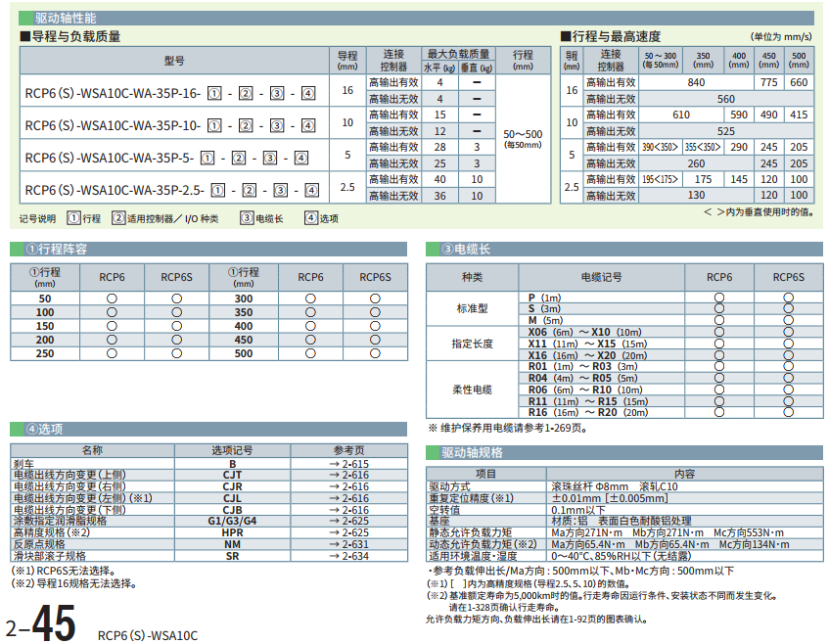
Task: Click the note < >内为垂直使用时的值
Action: tap(759, 212)
